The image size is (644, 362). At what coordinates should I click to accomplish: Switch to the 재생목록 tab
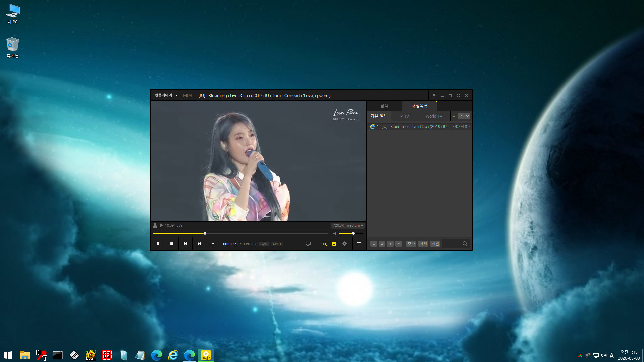[420, 106]
